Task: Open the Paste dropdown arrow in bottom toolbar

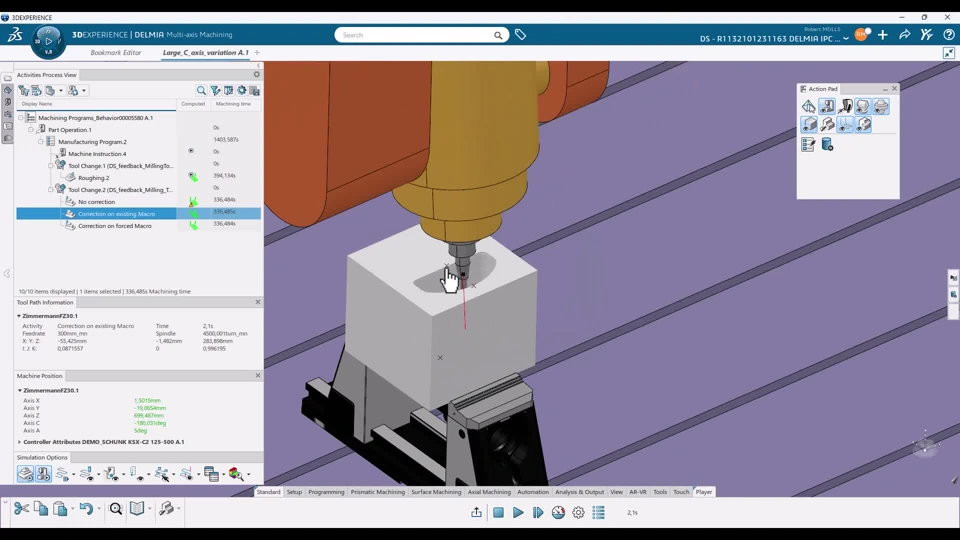Action: click(x=72, y=509)
